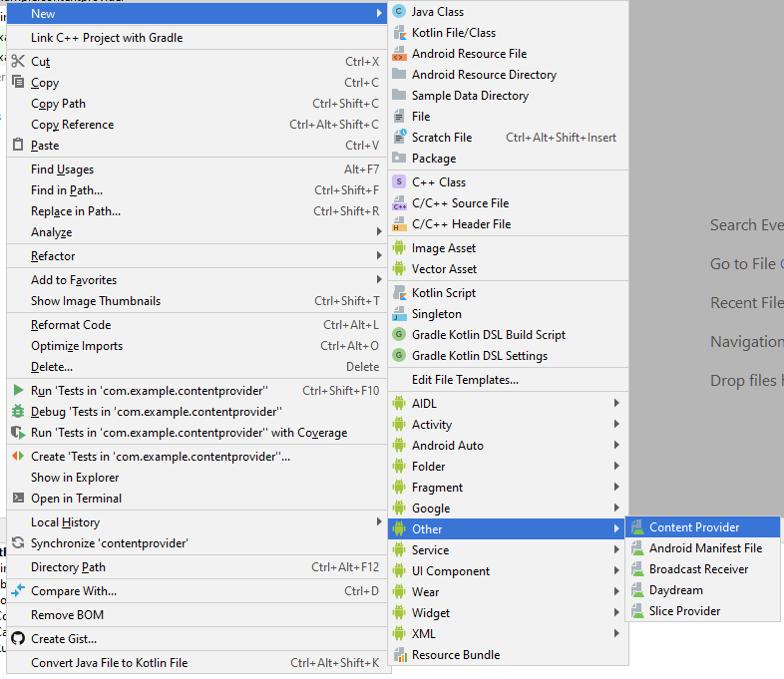The width and height of the screenshot is (784, 679).
Task: Click the Scratch File icon
Action: click(400, 138)
